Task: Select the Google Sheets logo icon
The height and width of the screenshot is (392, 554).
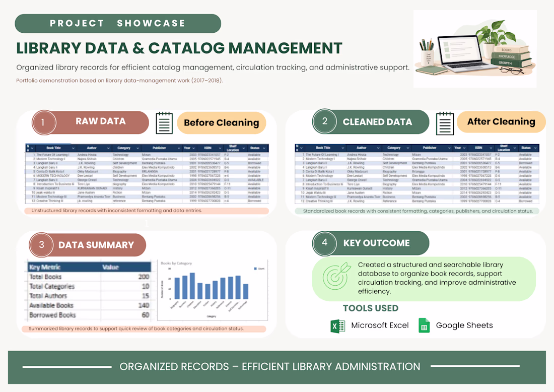Action: pyautogui.click(x=424, y=325)
